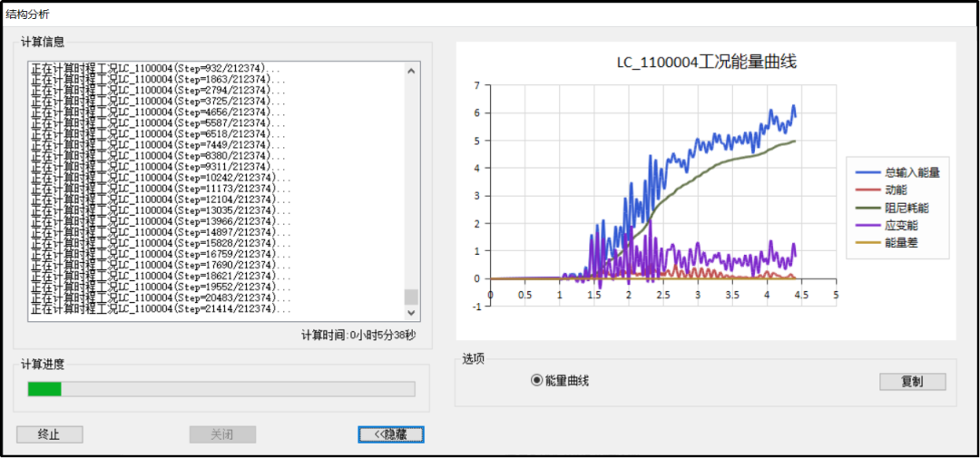Click the 计算进度 group label
This screenshot has height=458, width=980.
[x=42, y=365]
